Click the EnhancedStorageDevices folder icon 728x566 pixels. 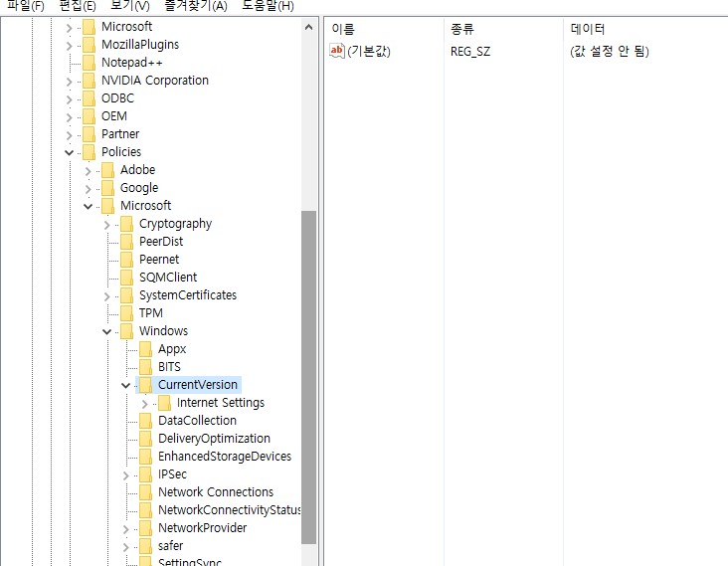[145, 457]
